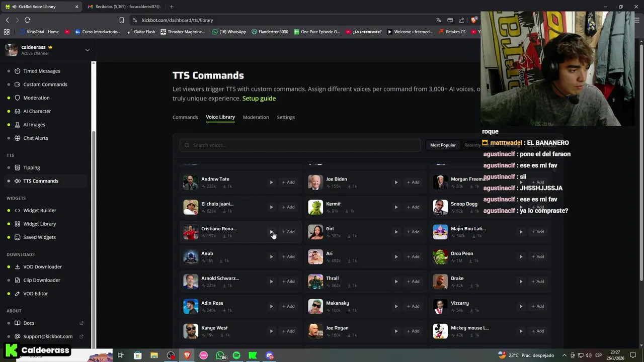This screenshot has width=644, height=362.
Task: Open Custom Commands in sidebar
Action: tap(45, 84)
